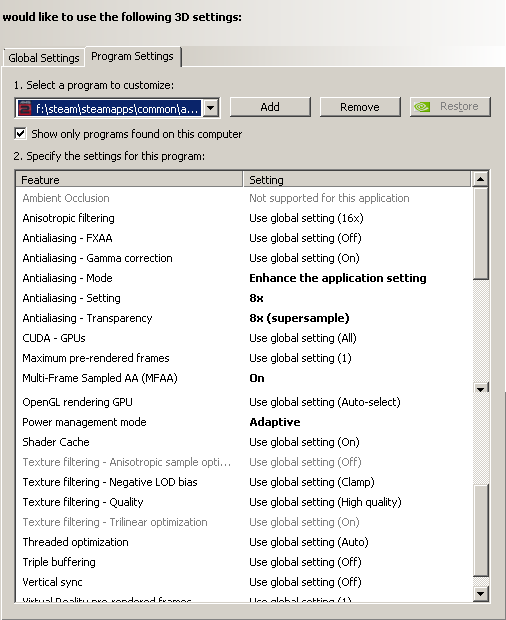Click Use global setting (Clamp) value
The width and height of the screenshot is (506, 620).
tap(312, 482)
